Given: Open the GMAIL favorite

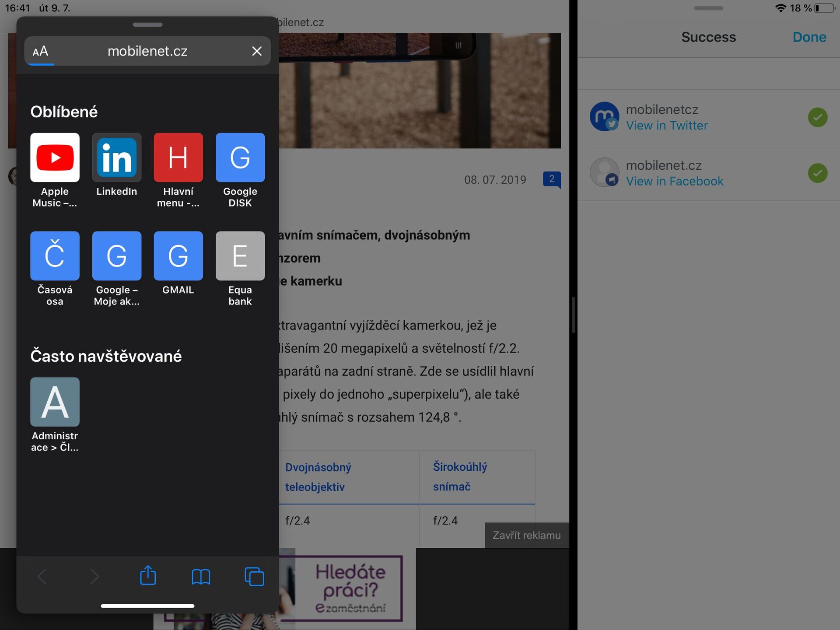Looking at the screenshot, I should (178, 256).
